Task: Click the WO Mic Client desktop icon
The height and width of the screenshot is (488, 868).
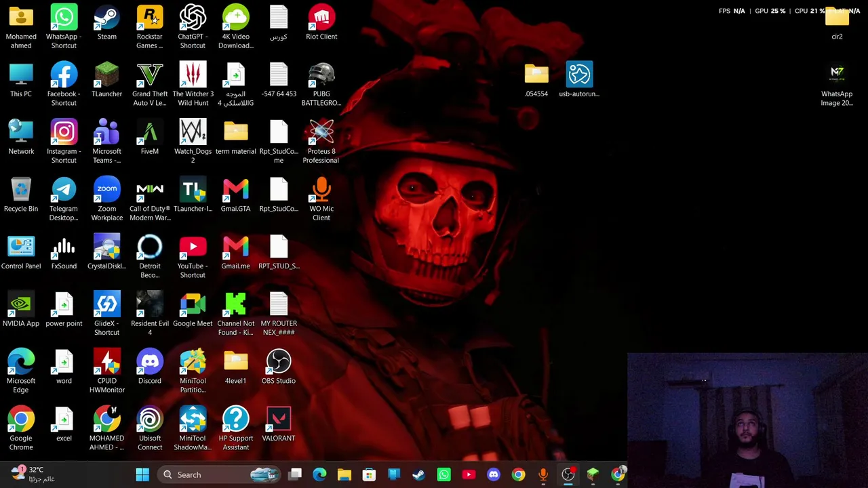Action: click(x=321, y=199)
